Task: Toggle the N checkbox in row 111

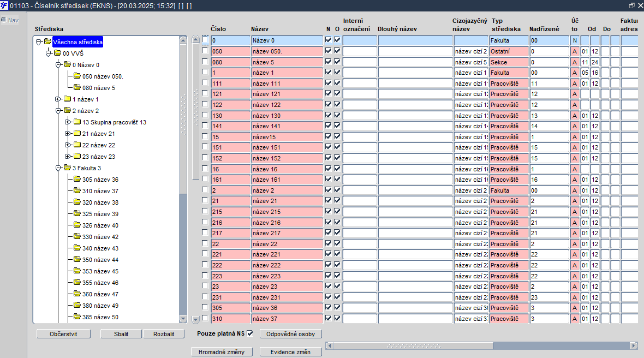Action: pos(328,82)
